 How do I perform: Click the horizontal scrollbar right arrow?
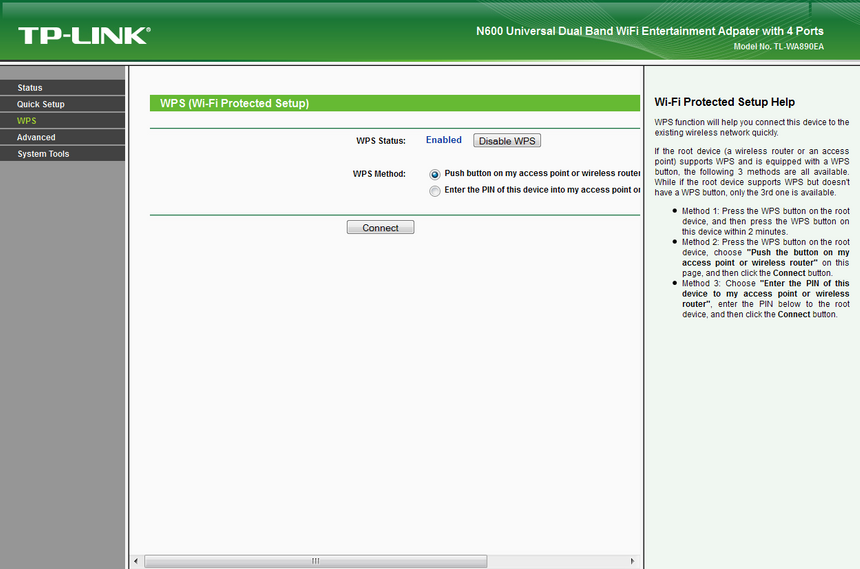coord(632,561)
